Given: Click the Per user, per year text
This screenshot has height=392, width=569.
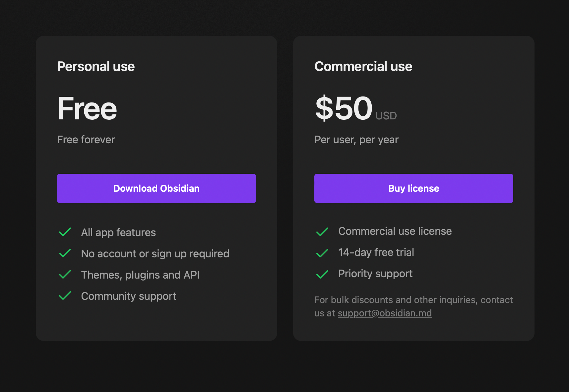Looking at the screenshot, I should pos(356,140).
